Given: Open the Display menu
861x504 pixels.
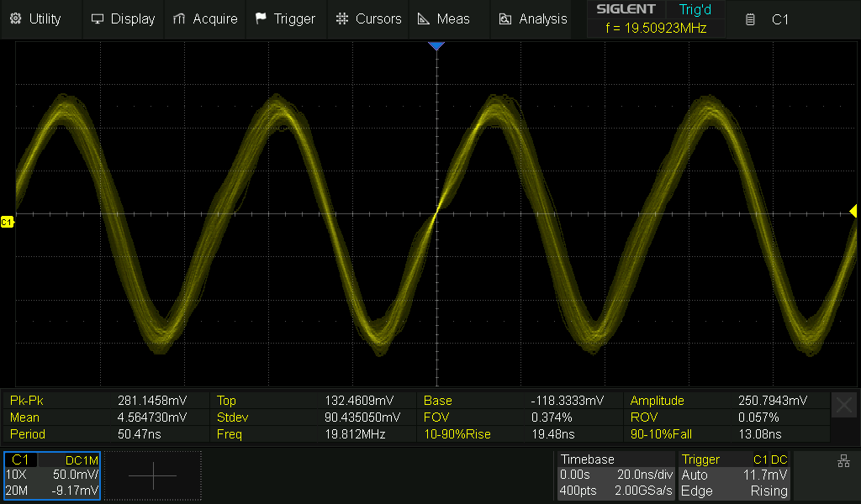Looking at the screenshot, I should [x=123, y=19].
